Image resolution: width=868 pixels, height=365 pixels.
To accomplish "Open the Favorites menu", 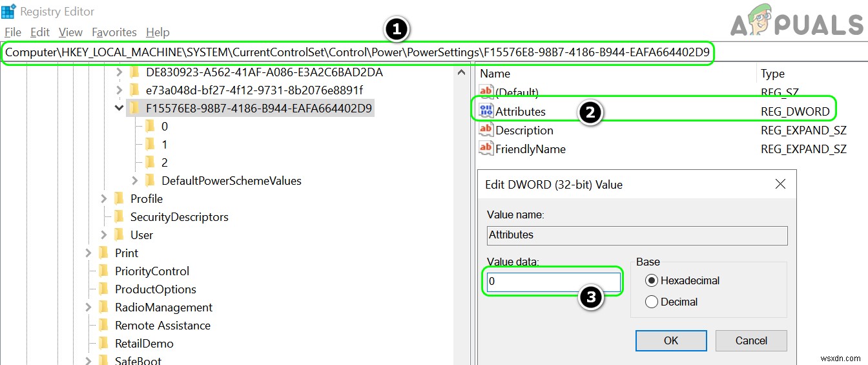I will [x=114, y=32].
